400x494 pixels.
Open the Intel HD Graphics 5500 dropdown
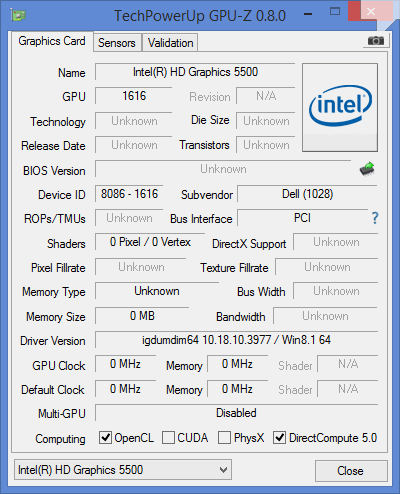click(x=123, y=470)
